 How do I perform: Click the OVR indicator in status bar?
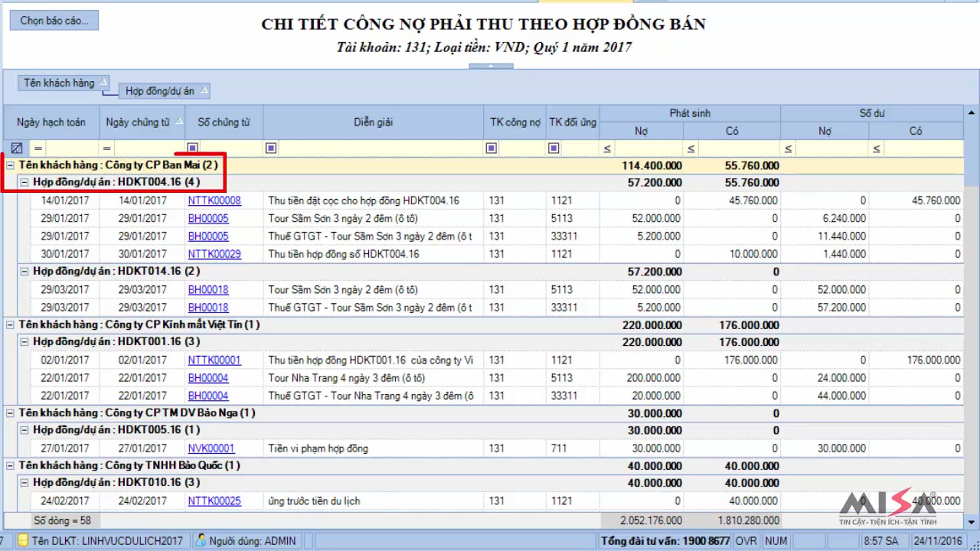point(746,541)
